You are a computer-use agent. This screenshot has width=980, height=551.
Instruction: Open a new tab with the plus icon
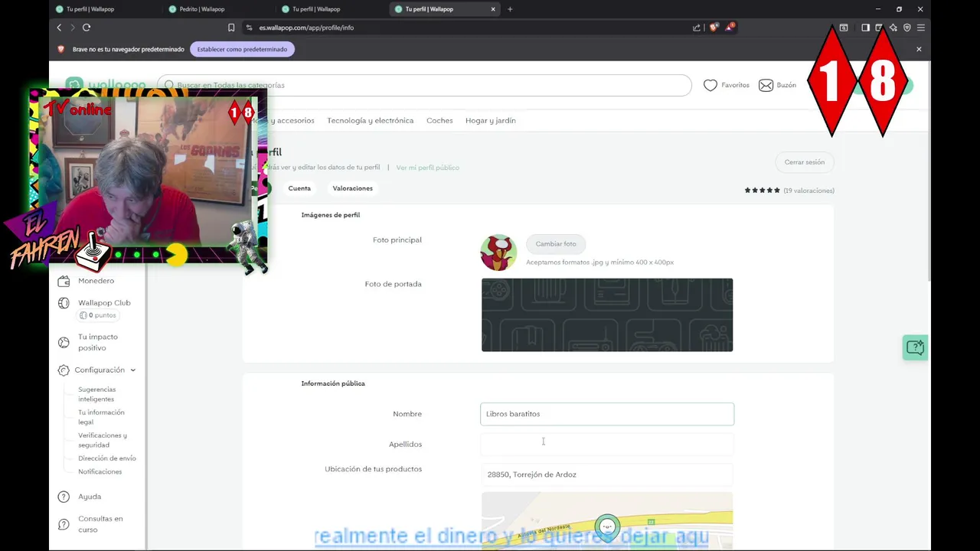click(x=510, y=9)
